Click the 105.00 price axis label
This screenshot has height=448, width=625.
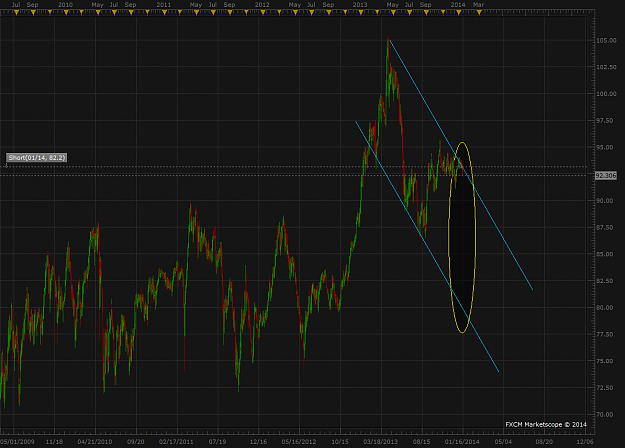click(606, 40)
